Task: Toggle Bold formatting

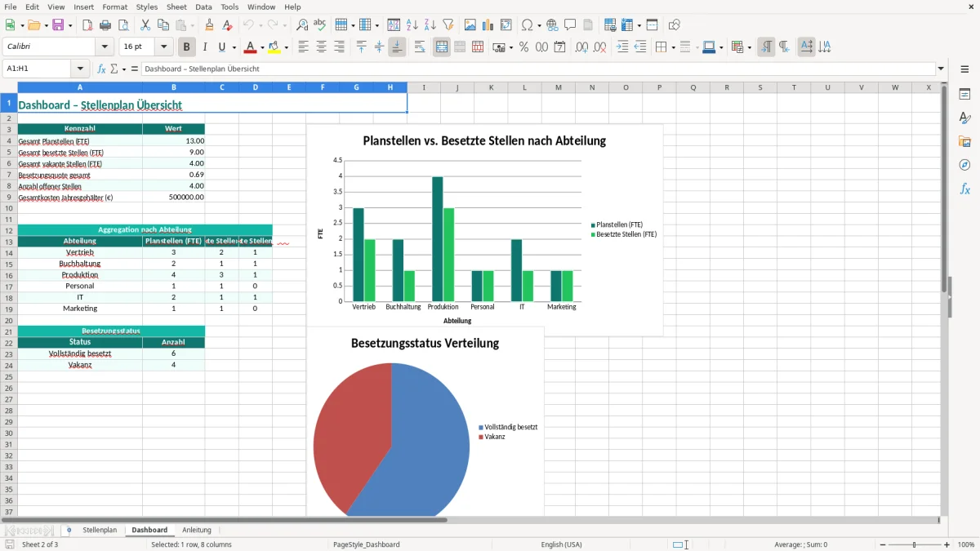Action: pos(187,47)
